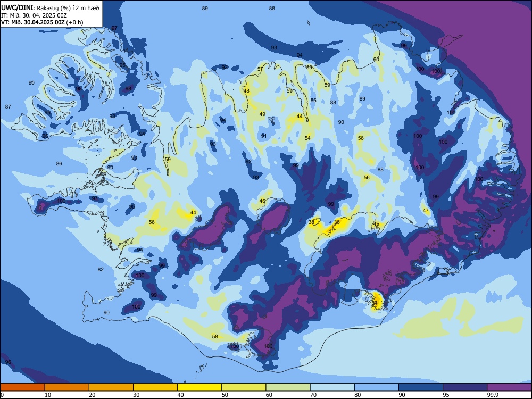Click the humidity value '46' on the map
The image size is (532, 399).
click(x=262, y=201)
